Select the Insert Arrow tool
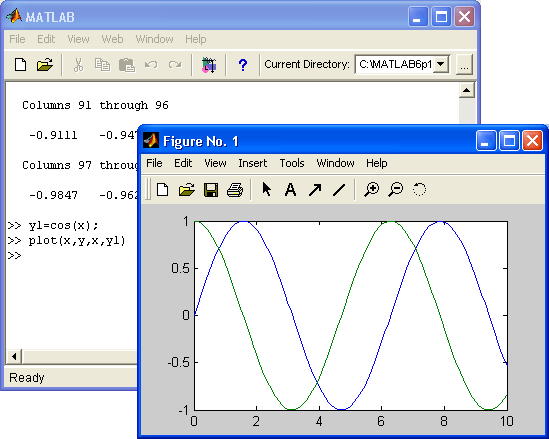The image size is (549, 439). (315, 190)
